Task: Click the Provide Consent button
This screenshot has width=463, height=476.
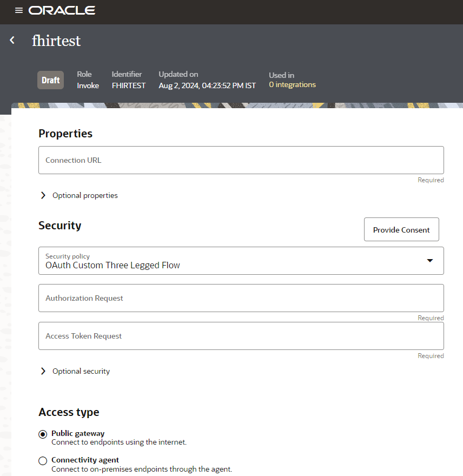Action: pos(401,230)
